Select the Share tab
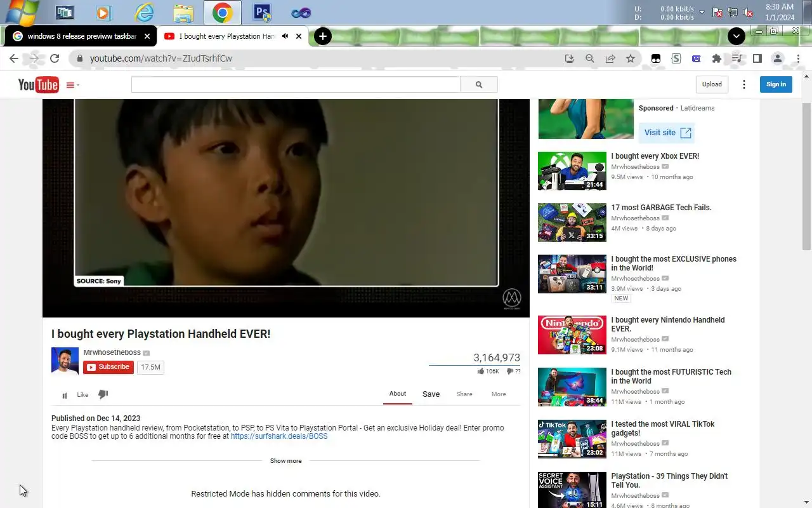Screen dimensions: 812x508 [x=464, y=394]
